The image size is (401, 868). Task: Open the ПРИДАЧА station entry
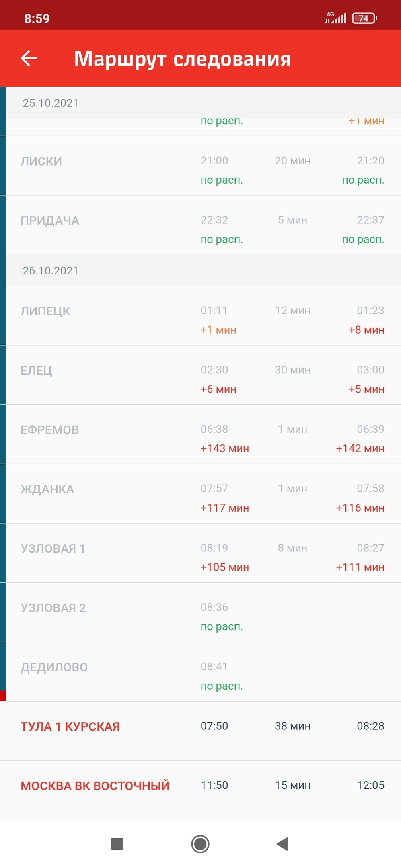click(50, 221)
